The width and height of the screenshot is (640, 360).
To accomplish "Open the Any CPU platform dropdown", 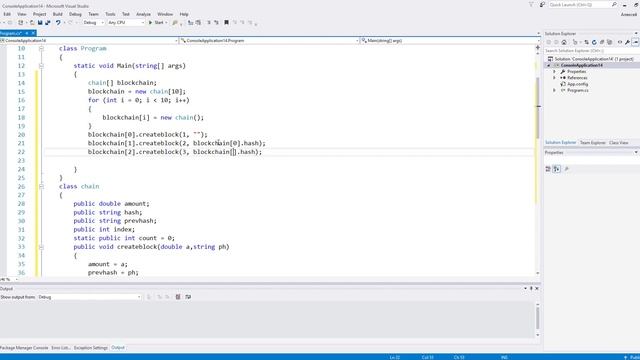I will [x=126, y=23].
